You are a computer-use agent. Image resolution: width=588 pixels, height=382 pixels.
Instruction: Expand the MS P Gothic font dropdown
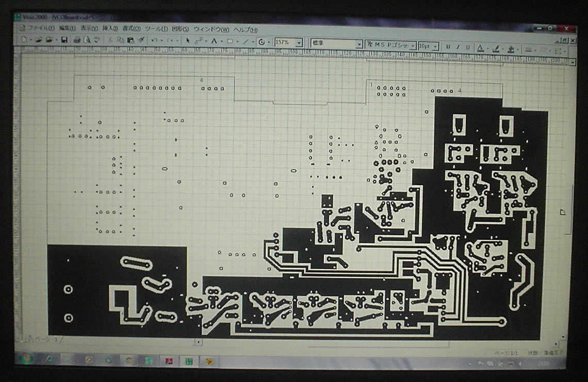point(414,46)
